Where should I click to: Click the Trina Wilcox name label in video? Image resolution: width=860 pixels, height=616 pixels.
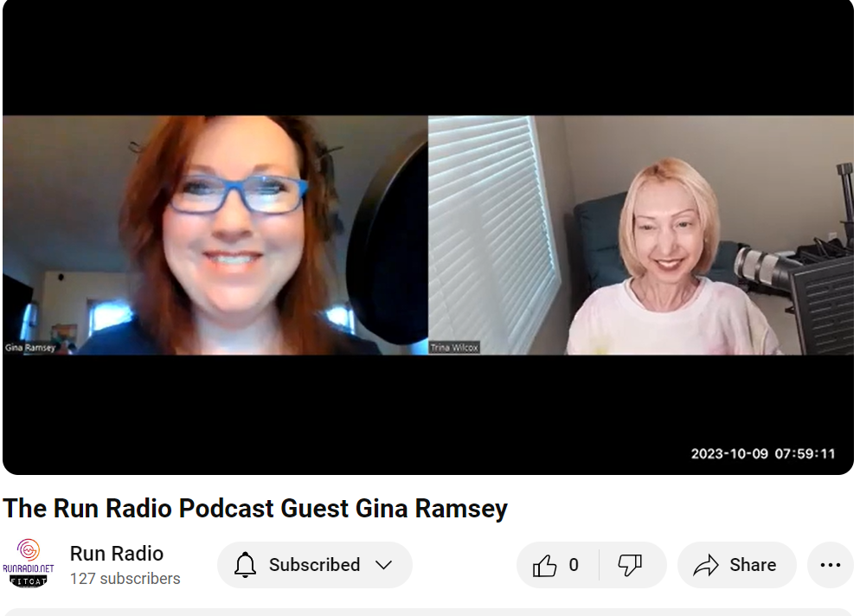point(454,348)
